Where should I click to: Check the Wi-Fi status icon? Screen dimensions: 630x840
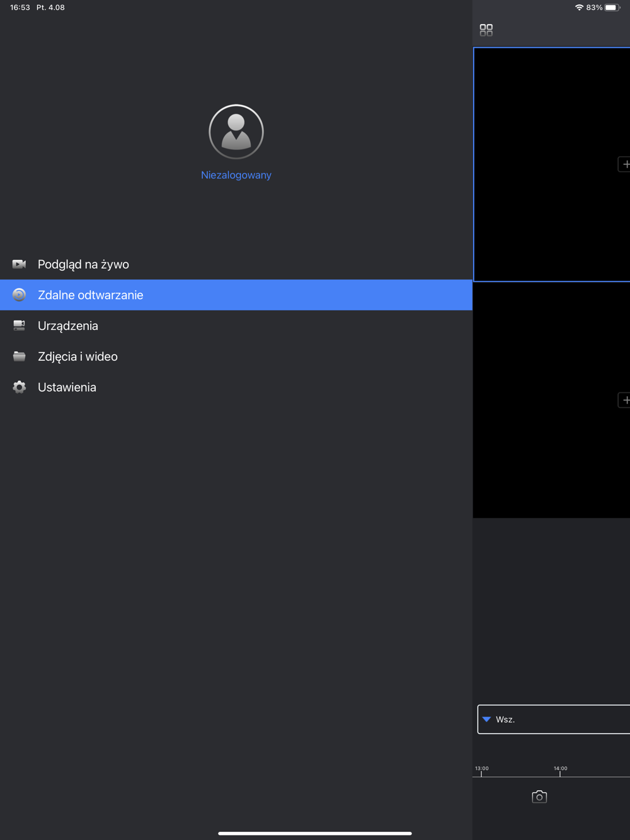(579, 8)
